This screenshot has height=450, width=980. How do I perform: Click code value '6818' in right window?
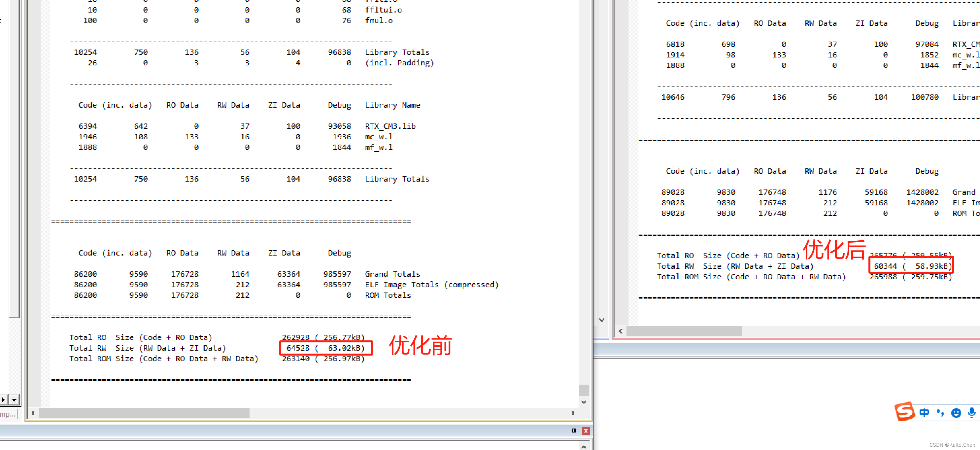[x=675, y=44]
